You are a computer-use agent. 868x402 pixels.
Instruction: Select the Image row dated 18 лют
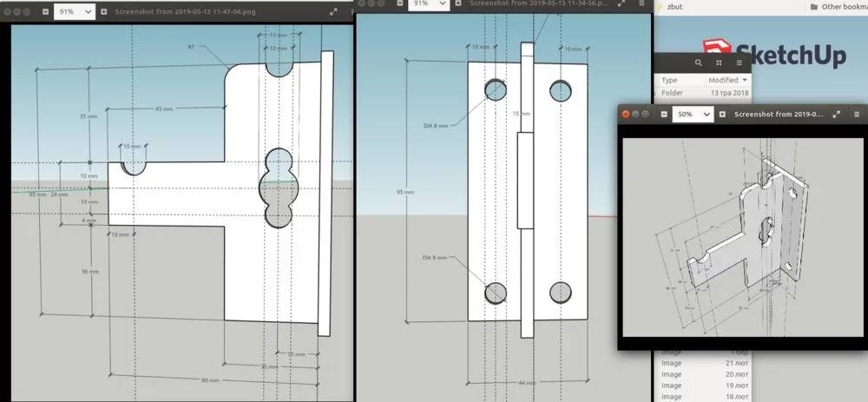click(703, 397)
